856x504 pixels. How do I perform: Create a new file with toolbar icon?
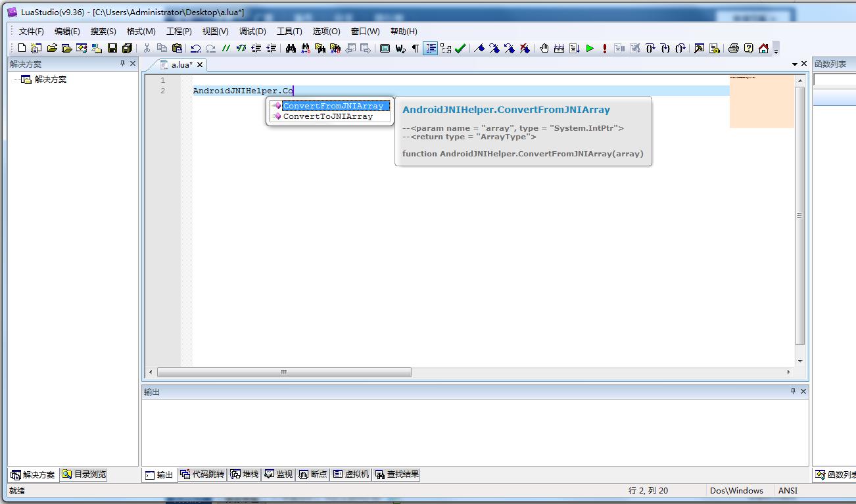pyautogui.click(x=22, y=48)
